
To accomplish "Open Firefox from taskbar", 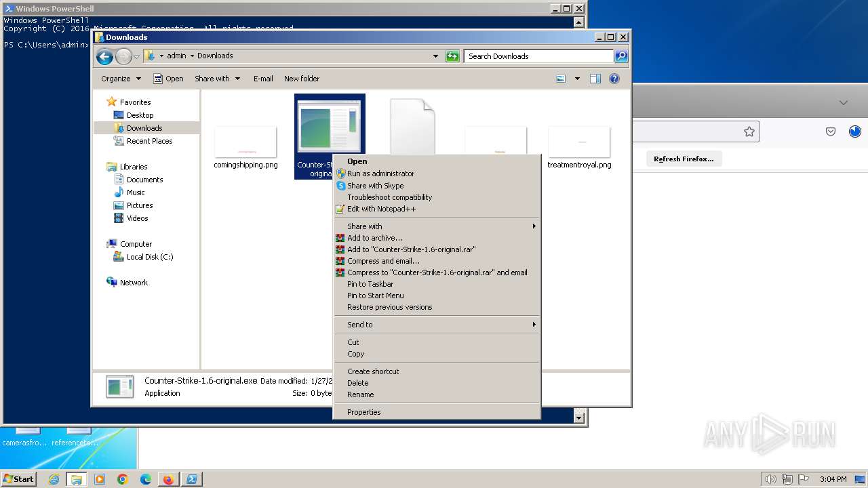I will click(x=168, y=479).
